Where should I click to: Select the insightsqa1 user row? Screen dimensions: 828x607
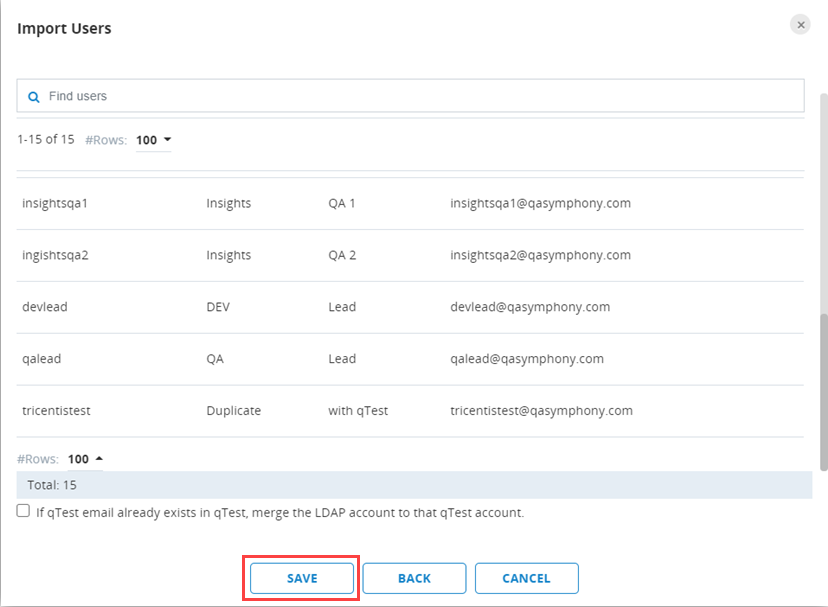(56, 203)
